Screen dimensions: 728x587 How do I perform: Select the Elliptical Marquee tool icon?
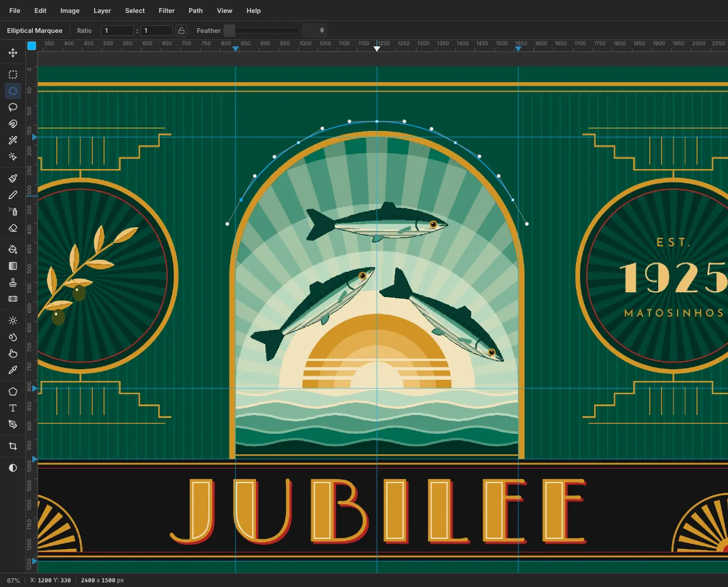click(x=13, y=91)
